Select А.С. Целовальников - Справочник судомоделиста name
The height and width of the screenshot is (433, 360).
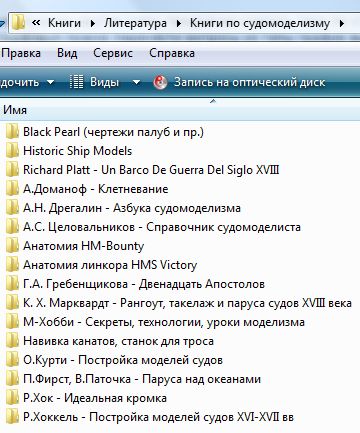[162, 227]
